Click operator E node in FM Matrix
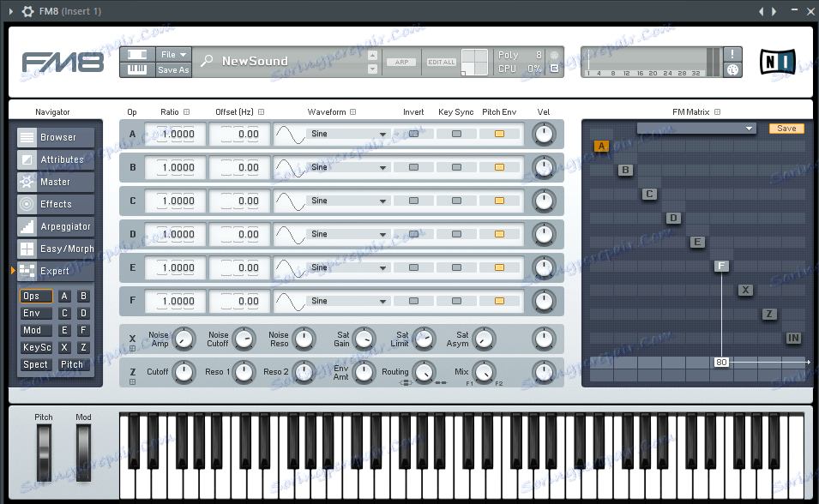The height and width of the screenshot is (504, 819). click(x=697, y=242)
